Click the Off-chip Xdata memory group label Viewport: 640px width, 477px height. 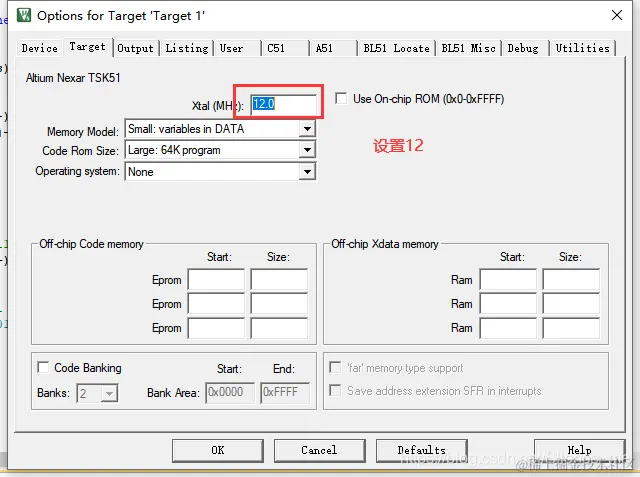pos(384,244)
